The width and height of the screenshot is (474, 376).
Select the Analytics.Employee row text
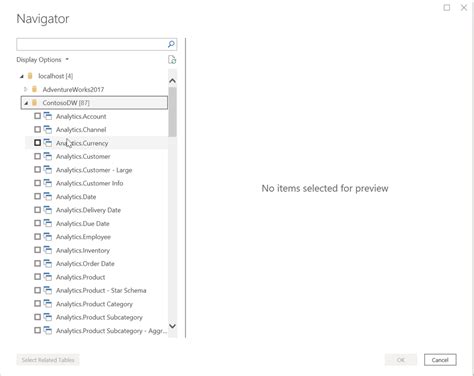83,237
